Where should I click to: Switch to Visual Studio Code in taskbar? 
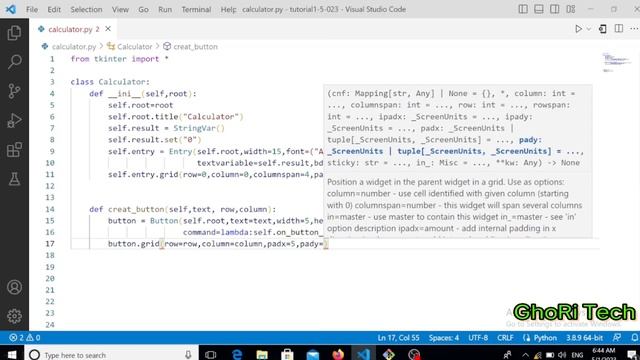[x=363, y=354]
